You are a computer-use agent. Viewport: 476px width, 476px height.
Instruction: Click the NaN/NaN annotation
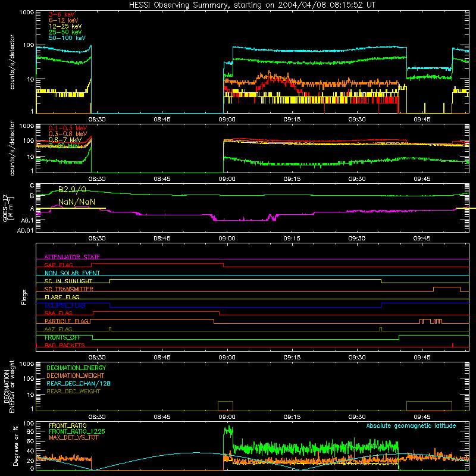pyautogui.click(x=77, y=202)
